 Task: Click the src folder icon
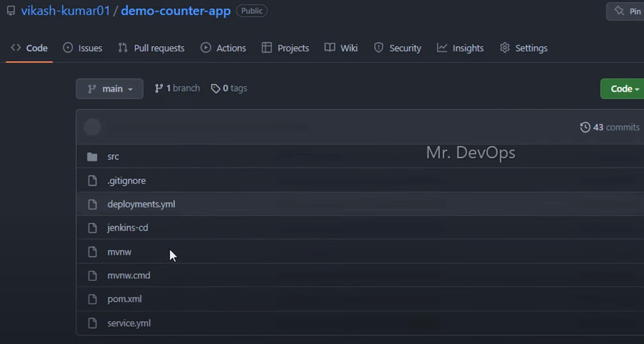click(x=92, y=157)
